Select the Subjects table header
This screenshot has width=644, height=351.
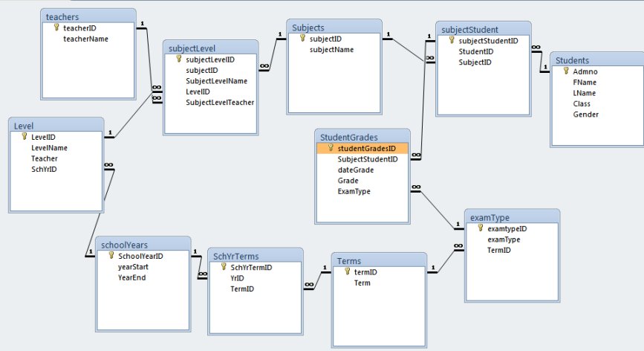(334, 27)
